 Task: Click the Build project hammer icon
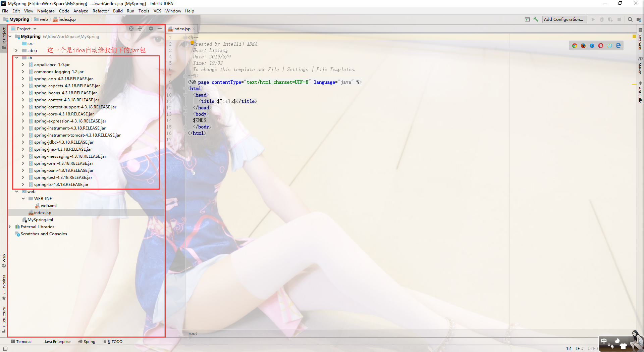tap(536, 19)
